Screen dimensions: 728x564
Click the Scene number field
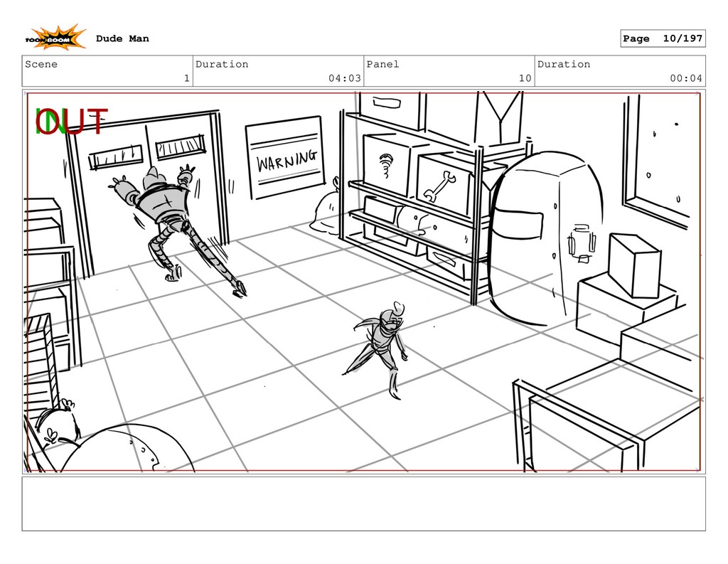tap(107, 71)
